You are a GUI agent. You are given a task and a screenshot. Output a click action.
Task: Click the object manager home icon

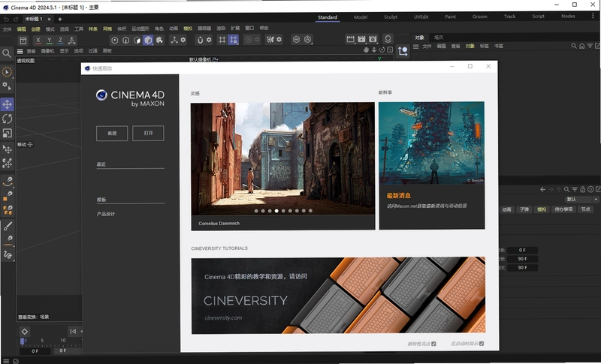tap(581, 46)
